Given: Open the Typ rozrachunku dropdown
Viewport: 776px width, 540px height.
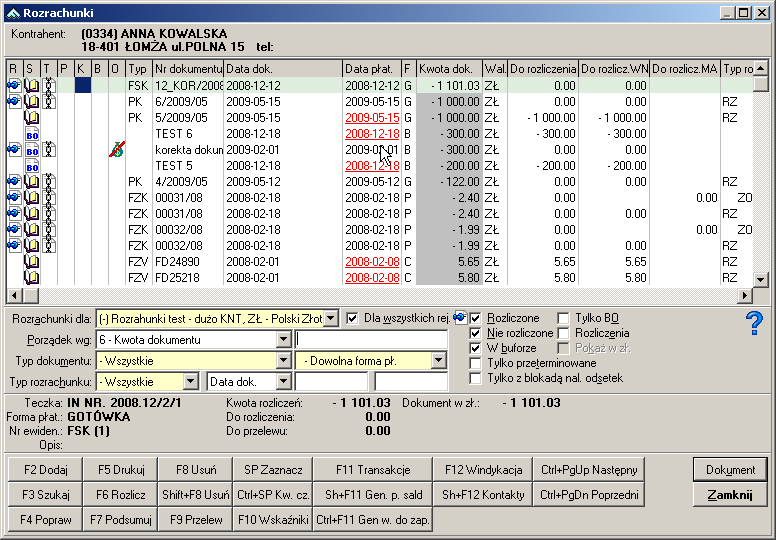Looking at the screenshot, I should click(190, 382).
